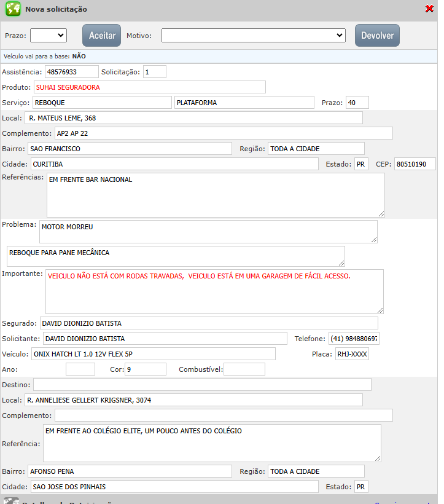
Task: Click the Região field beside Bairro SAO FRANCISCO
Action: (316, 149)
